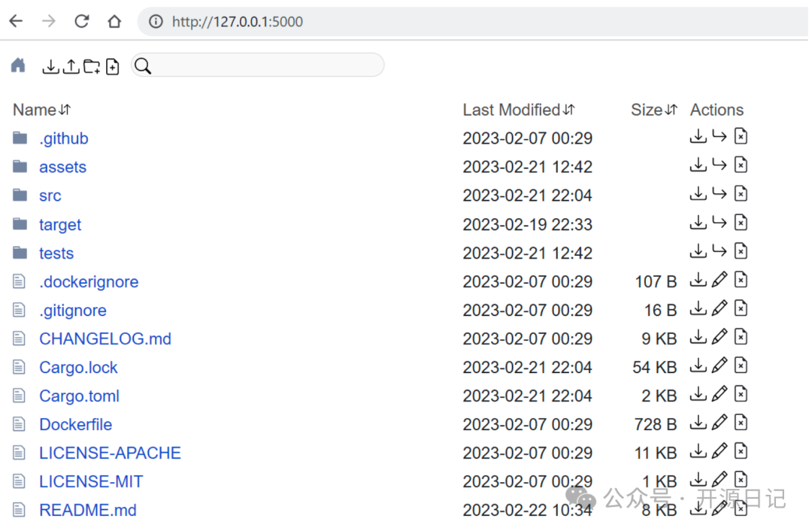Edit the .gitignore file
This screenshot has height=531, width=812.
coord(720,308)
